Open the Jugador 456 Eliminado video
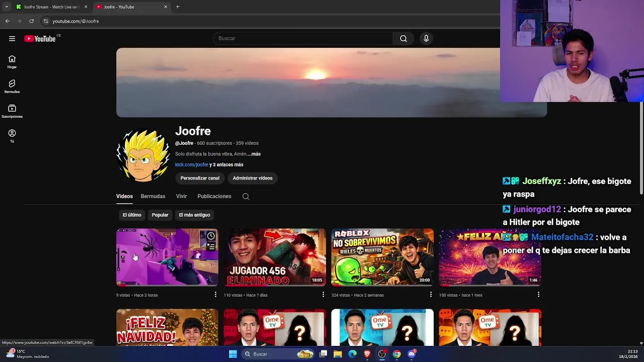 [275, 257]
